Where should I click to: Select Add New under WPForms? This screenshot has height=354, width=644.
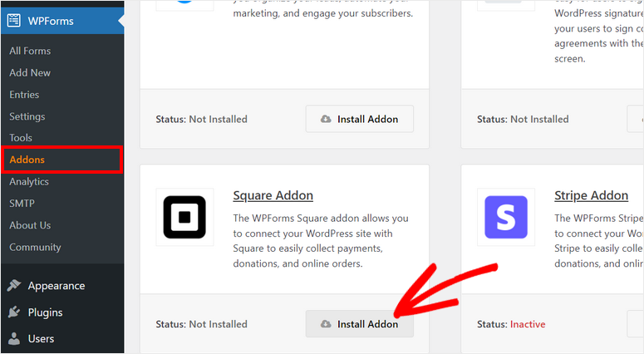pyautogui.click(x=30, y=72)
